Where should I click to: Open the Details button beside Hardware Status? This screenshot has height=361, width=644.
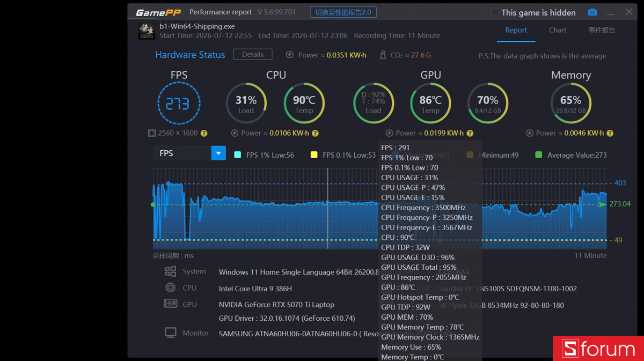point(253,54)
